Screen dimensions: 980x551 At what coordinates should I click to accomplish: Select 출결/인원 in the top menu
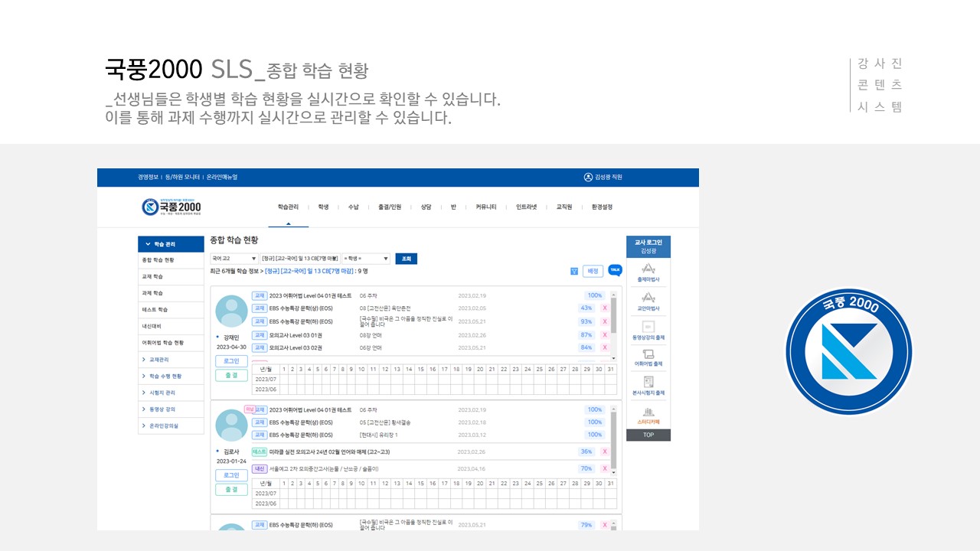click(x=389, y=207)
